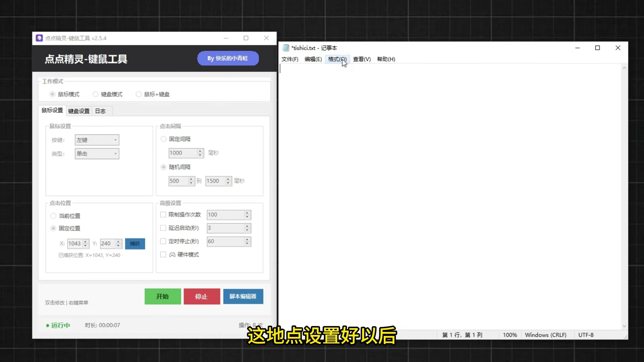Open the 日志 tab
This screenshot has height=362, width=644.
coord(100,111)
